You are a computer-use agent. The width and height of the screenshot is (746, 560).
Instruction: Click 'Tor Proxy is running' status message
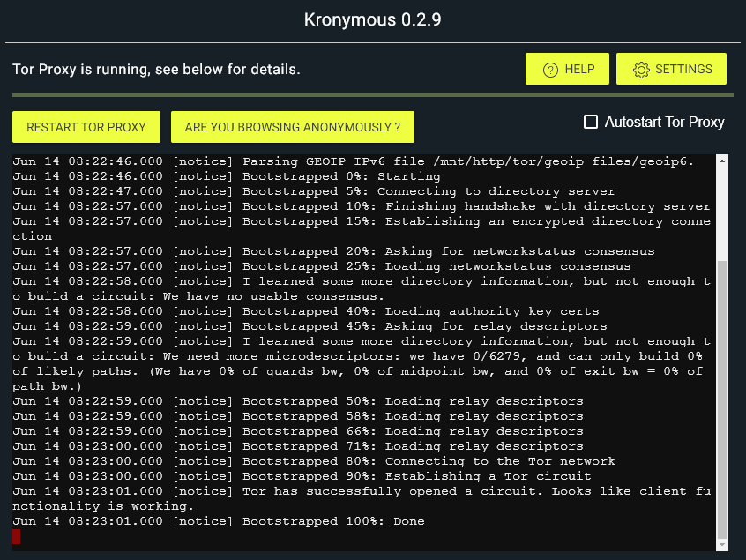tap(156, 70)
